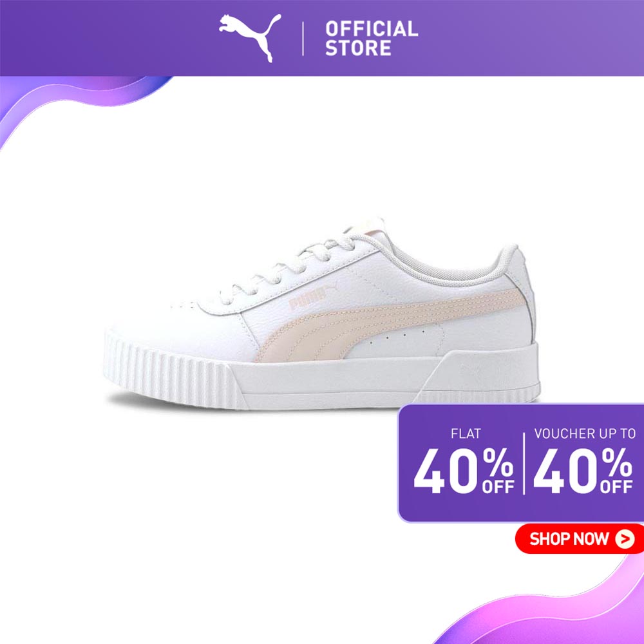Click the VOUCHER UP TO label
The width and height of the screenshot is (644, 644).
click(x=585, y=433)
